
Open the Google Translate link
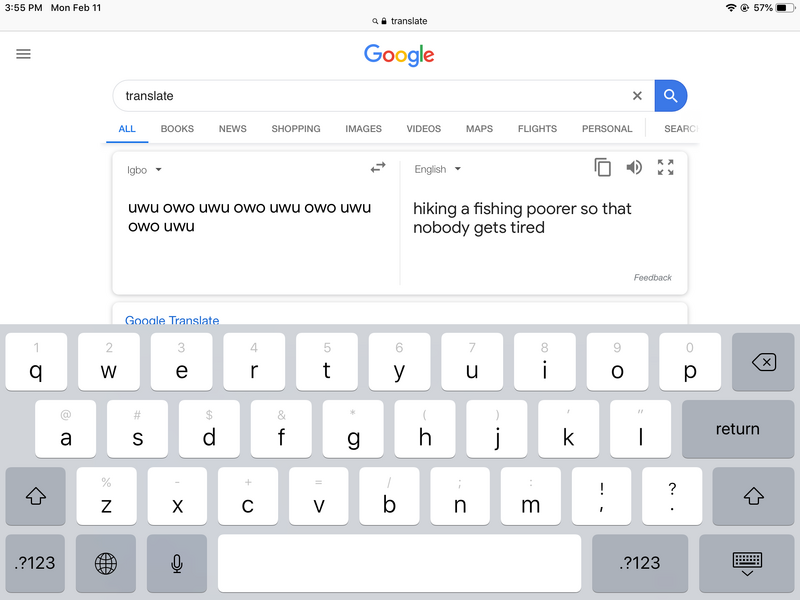point(172,320)
